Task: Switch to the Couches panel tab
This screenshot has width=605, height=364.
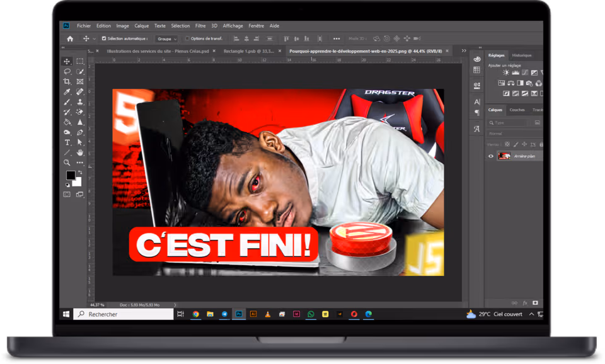Action: coord(517,110)
